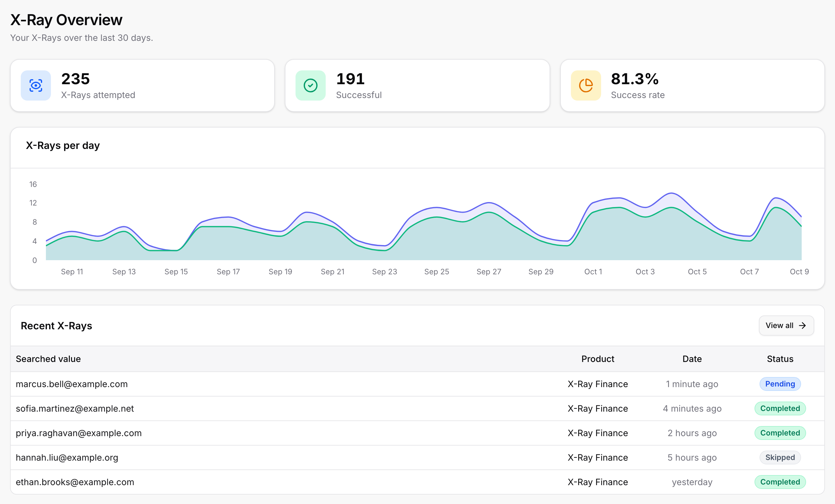Click the Completed badge for ethan.brooks
The width and height of the screenshot is (835, 504).
tap(780, 482)
